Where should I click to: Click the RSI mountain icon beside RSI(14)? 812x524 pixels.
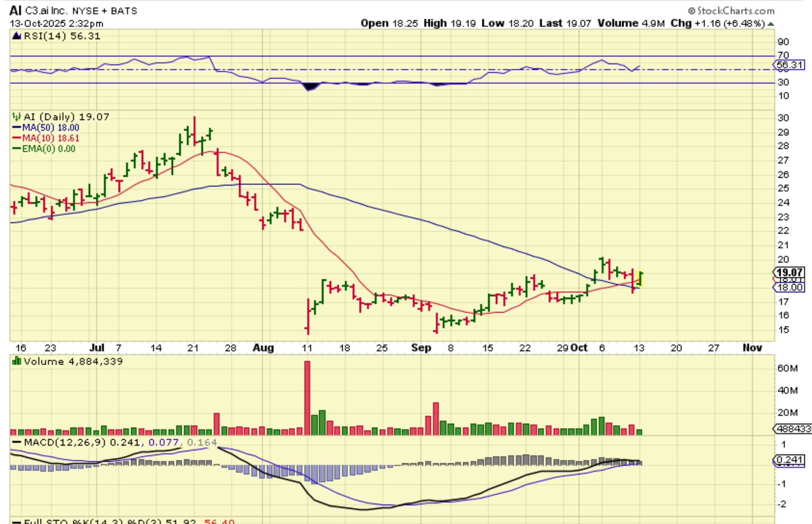click(x=17, y=36)
